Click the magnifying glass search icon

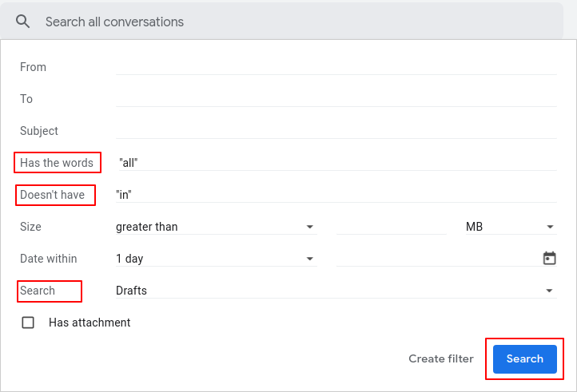(22, 22)
